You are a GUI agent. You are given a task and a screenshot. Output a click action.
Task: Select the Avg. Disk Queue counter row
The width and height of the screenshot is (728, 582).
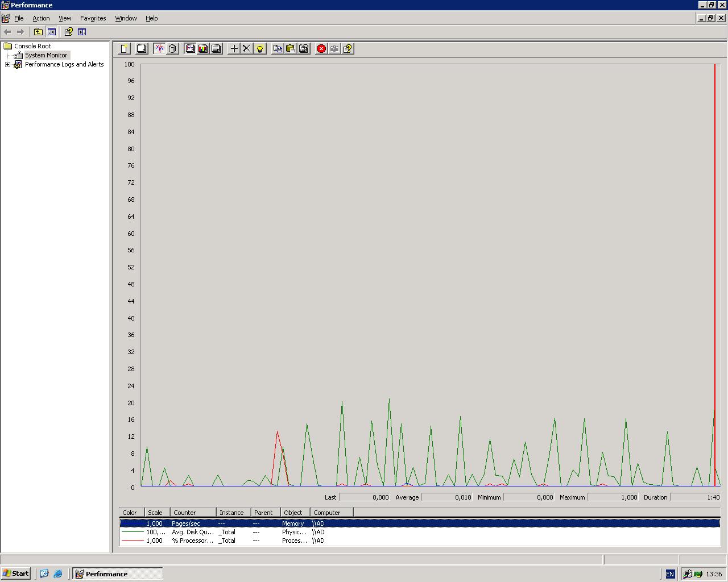[x=420, y=532]
